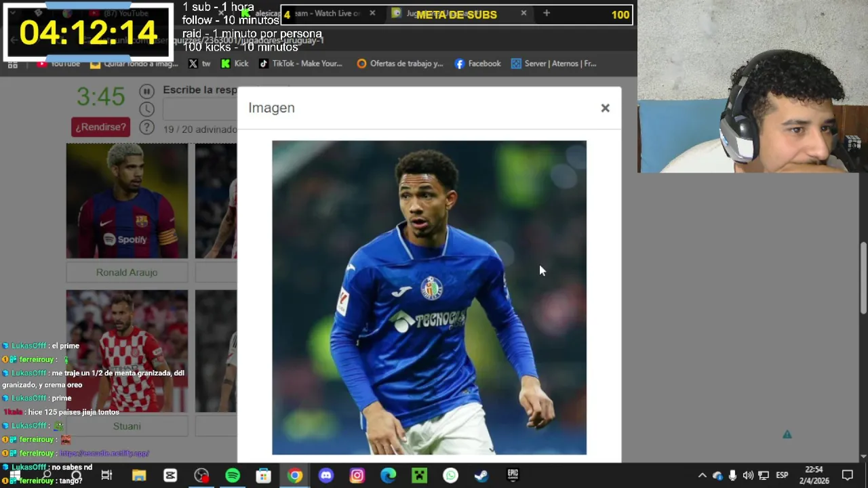The width and height of the screenshot is (868, 488).
Task: Open Microsoft Store from the taskbar
Action: (264, 475)
